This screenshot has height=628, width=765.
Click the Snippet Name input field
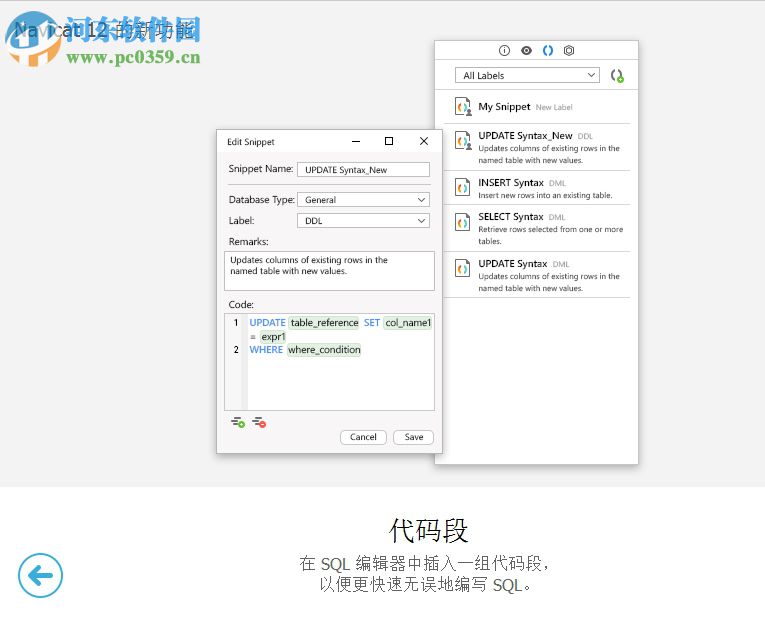pos(363,170)
